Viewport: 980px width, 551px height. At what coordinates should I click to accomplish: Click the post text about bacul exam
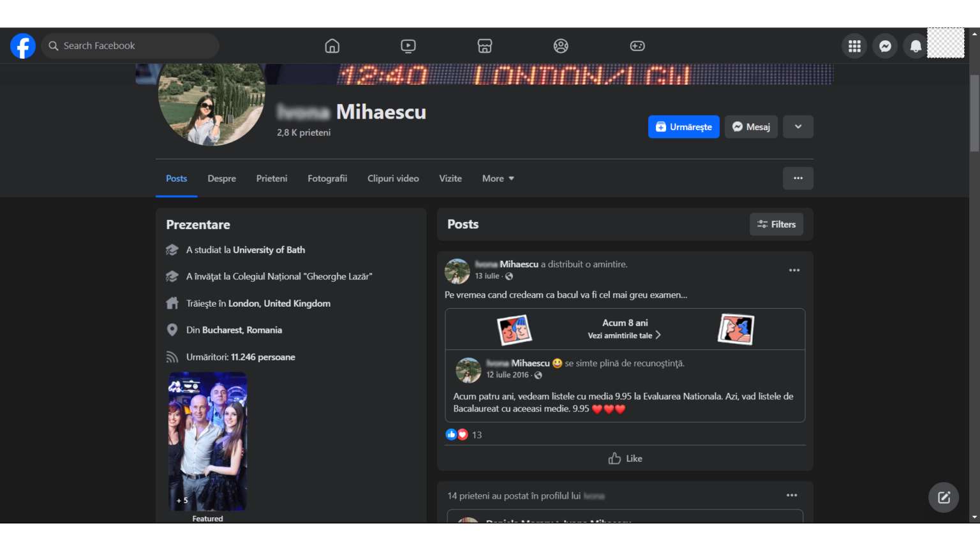click(566, 295)
